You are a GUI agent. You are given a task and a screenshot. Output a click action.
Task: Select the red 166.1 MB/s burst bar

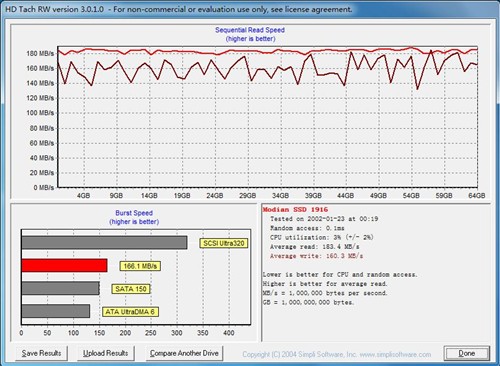point(64,265)
